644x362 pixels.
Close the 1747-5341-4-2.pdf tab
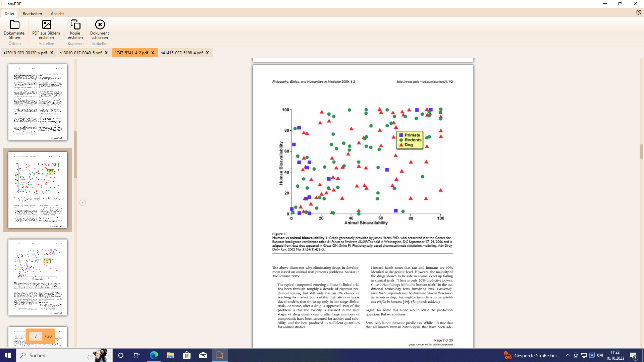(x=153, y=53)
